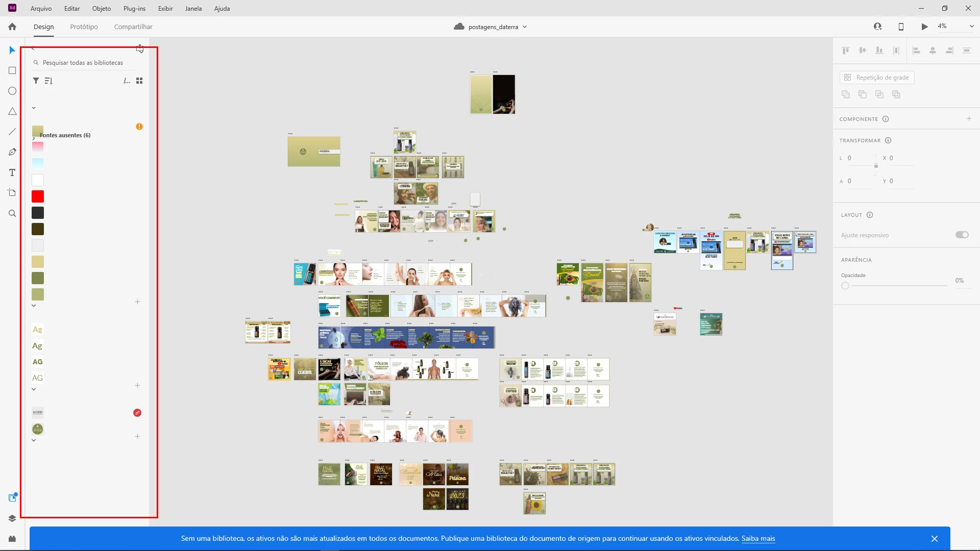
Task: Select the Polygon tool
Action: pyautogui.click(x=12, y=111)
